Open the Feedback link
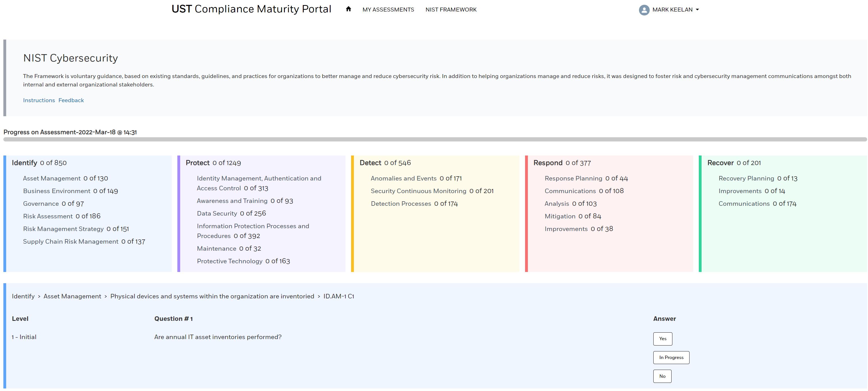The width and height of the screenshot is (868, 391). coord(71,100)
